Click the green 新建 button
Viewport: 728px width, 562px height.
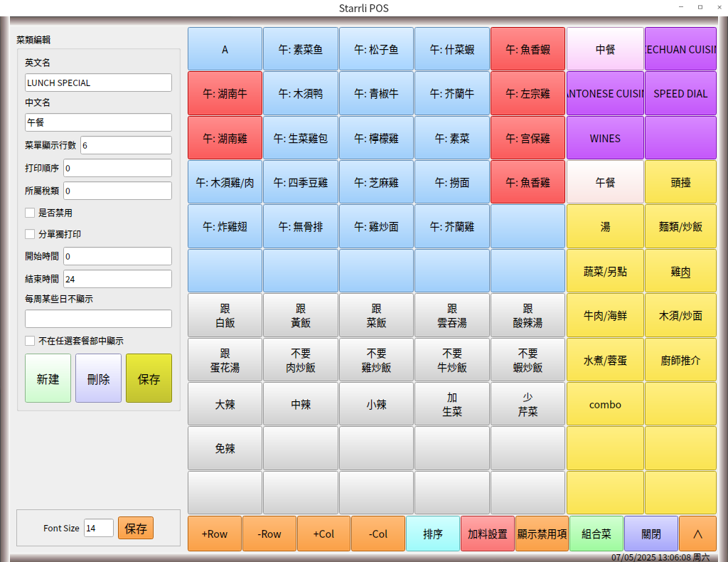[x=48, y=378]
